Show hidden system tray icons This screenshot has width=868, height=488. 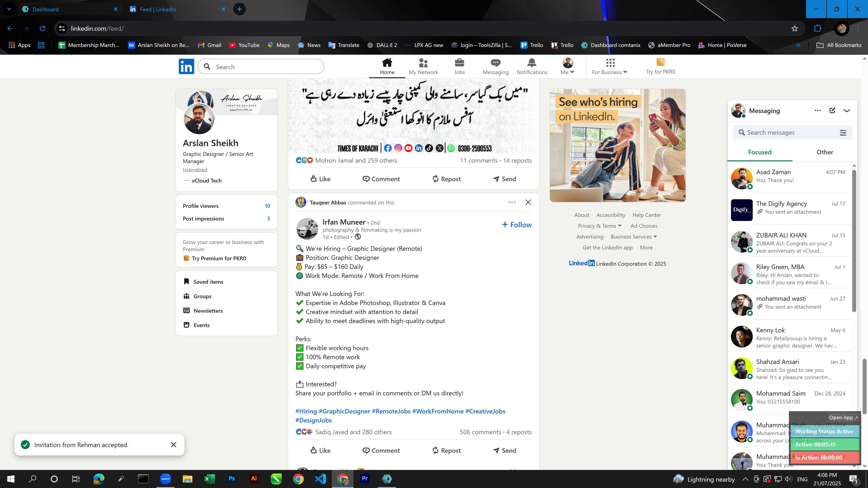pyautogui.click(x=745, y=479)
